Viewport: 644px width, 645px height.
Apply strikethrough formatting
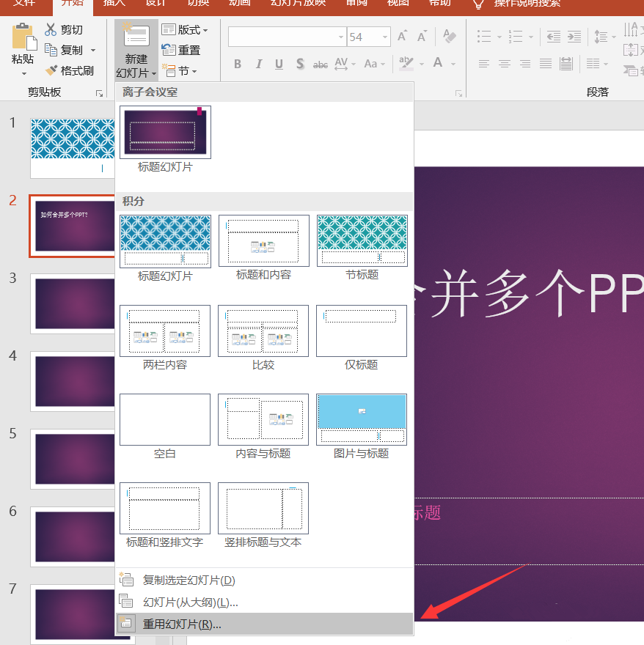[x=319, y=64]
